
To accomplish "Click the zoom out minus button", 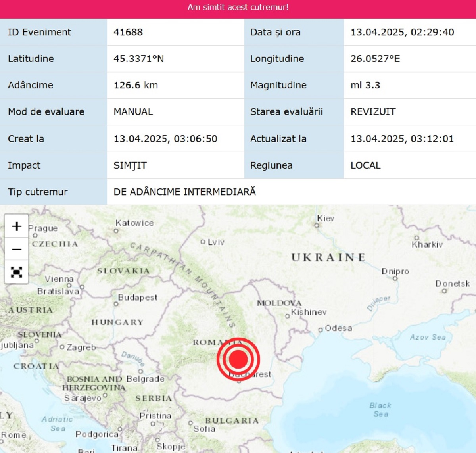I will pos(16,249).
